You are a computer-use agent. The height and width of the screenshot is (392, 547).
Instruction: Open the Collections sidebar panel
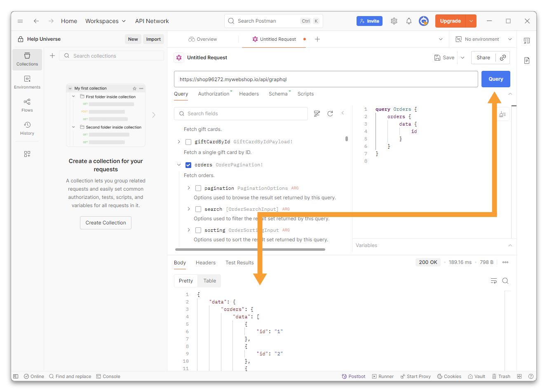pyautogui.click(x=27, y=59)
